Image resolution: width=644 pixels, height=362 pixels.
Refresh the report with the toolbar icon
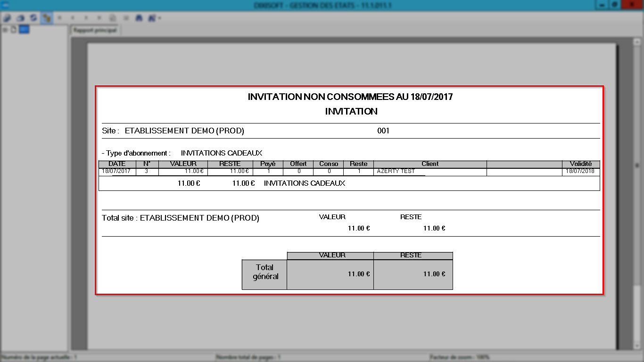click(x=33, y=18)
